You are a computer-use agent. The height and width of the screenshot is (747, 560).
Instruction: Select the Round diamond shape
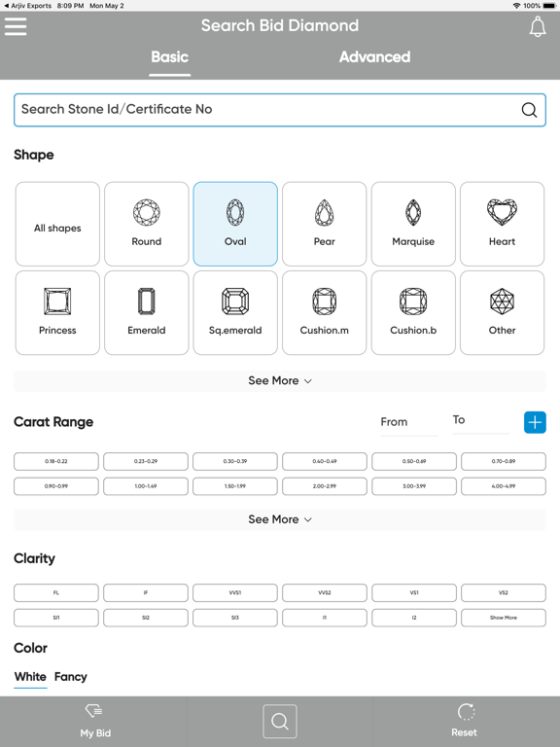click(147, 224)
